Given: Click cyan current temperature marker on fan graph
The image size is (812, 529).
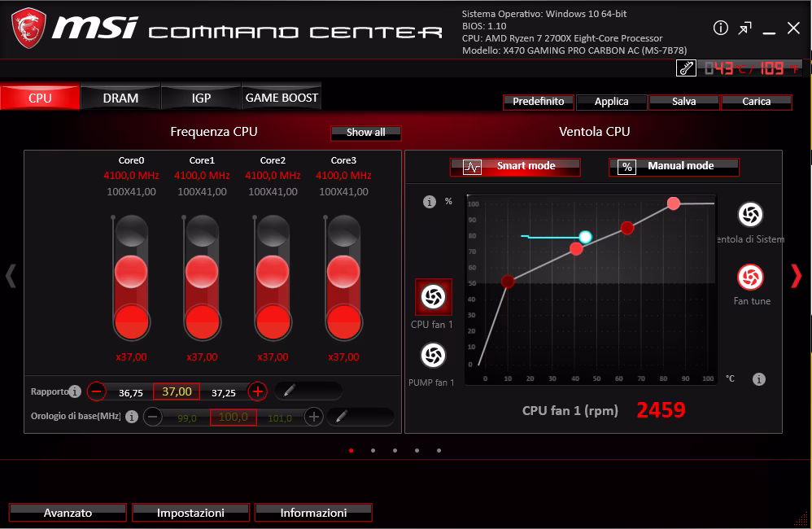Looking at the screenshot, I should coord(585,237).
